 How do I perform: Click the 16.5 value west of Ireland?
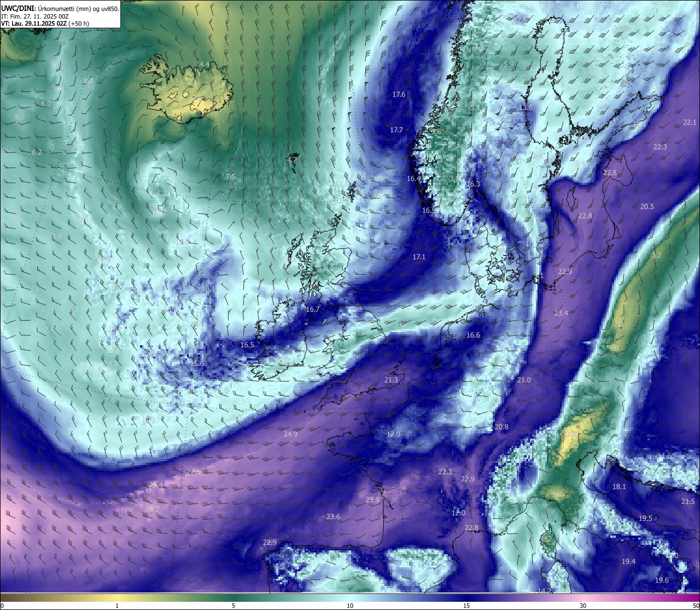[247, 345]
